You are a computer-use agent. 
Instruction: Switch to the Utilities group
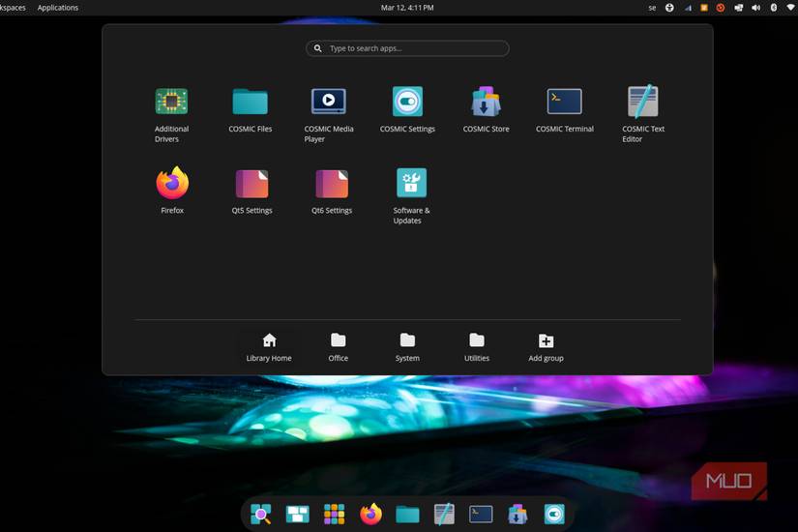pos(476,347)
